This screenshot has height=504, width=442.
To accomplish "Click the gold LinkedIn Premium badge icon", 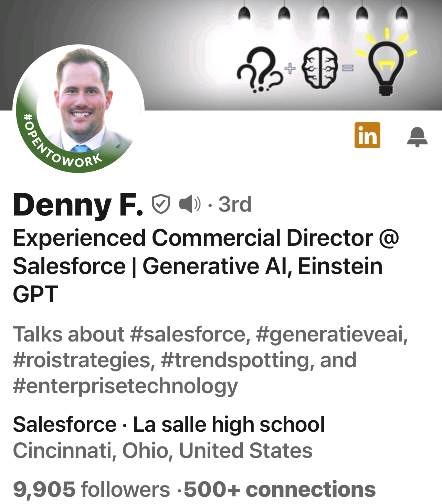I will 367,135.
